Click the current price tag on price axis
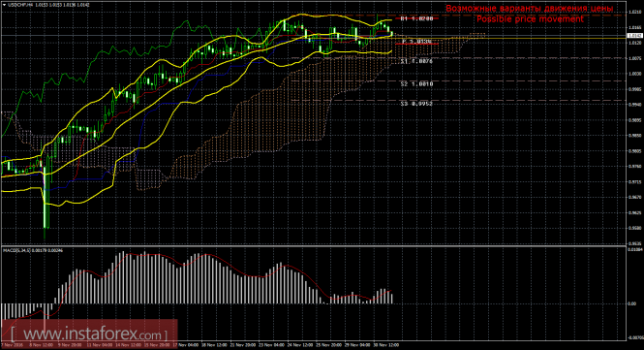The image size is (644, 350). tap(634, 36)
